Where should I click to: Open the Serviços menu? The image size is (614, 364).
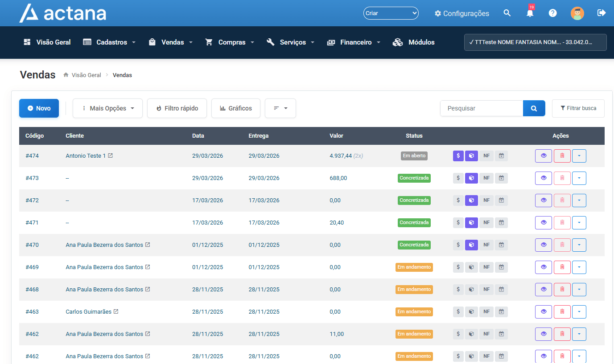[291, 42]
